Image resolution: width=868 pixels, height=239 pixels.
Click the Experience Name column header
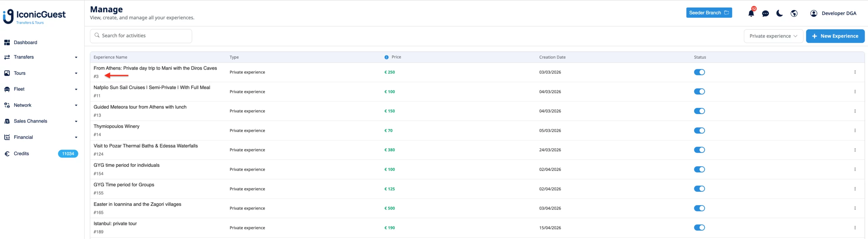(x=111, y=57)
